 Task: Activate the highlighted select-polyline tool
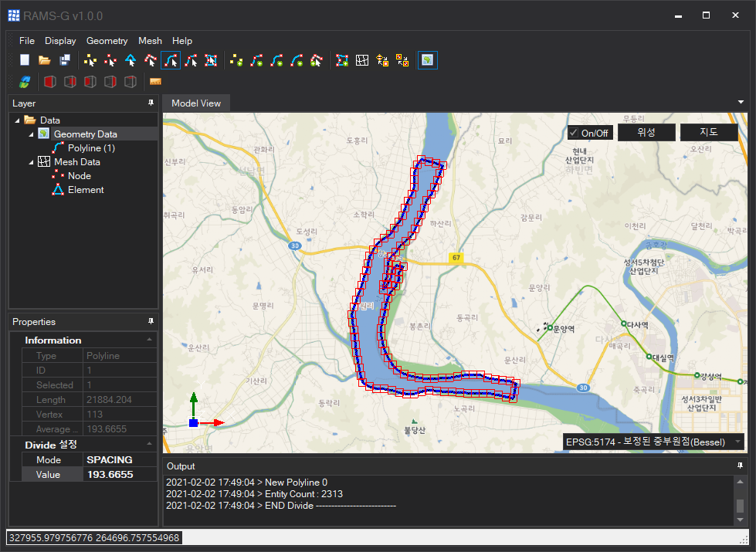[171, 60]
